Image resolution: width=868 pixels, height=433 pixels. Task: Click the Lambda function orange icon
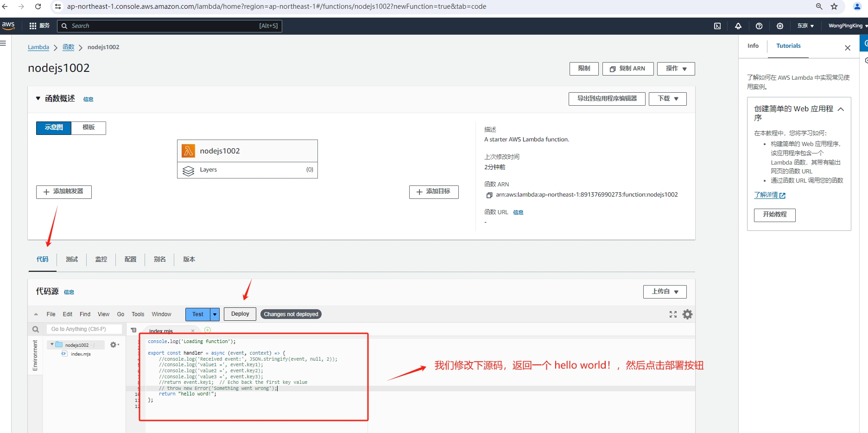coord(188,151)
